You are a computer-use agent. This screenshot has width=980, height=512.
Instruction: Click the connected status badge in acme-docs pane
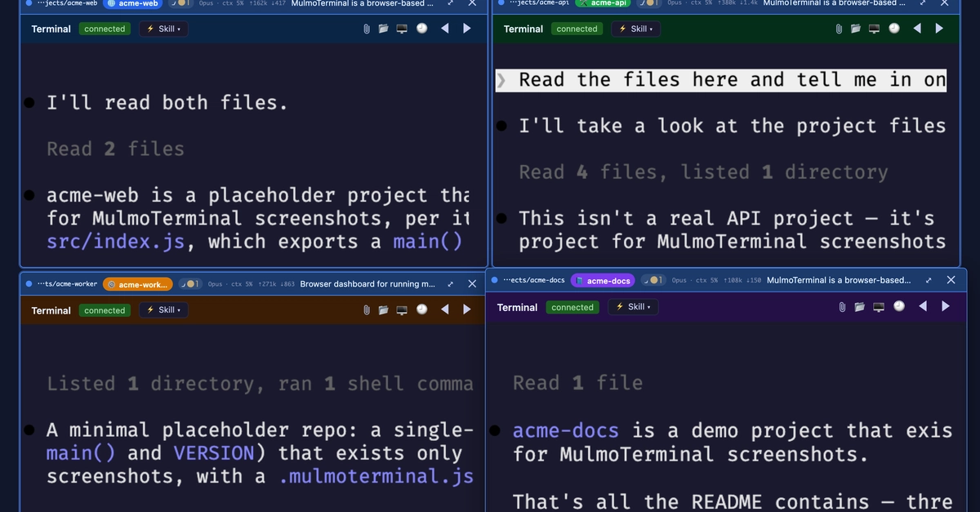coord(572,307)
